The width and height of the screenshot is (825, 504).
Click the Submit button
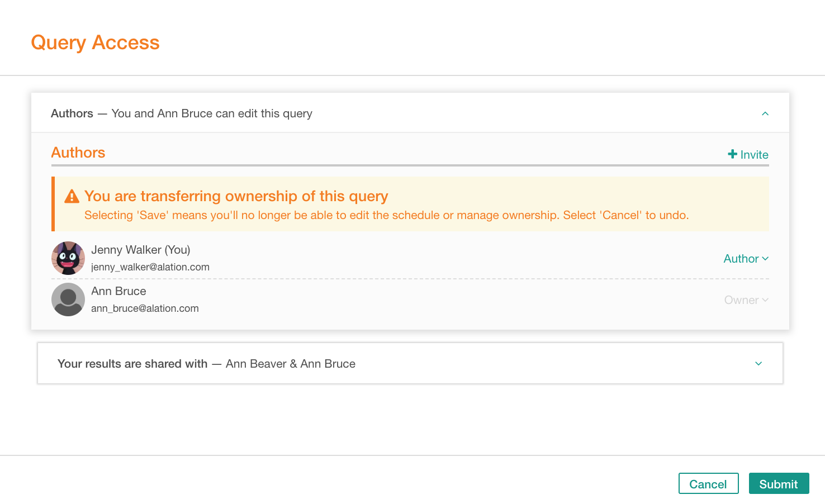pos(779,483)
